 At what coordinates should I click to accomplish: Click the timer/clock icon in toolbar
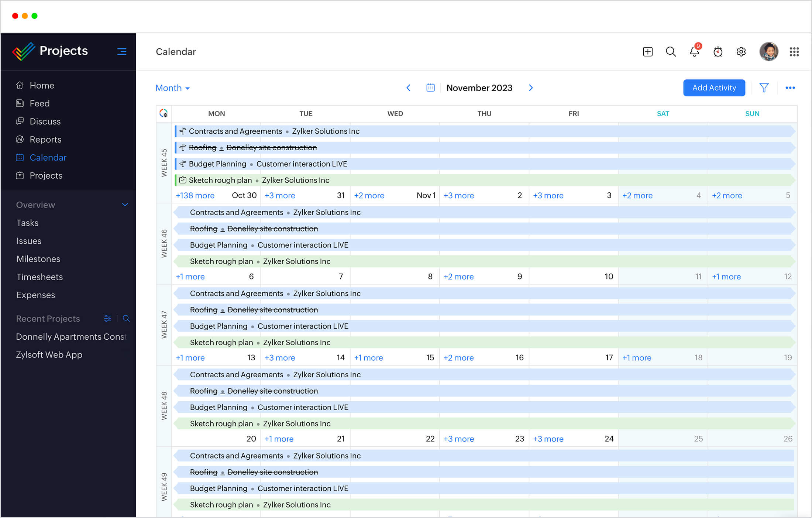tap(719, 52)
